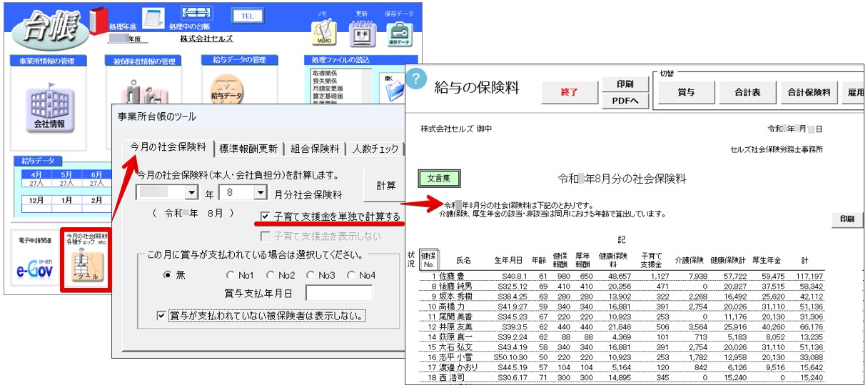Image resolution: width=868 pixels, height=388 pixels.
Task: Switch to 今月の社会保険料 tab
Action: tap(167, 146)
